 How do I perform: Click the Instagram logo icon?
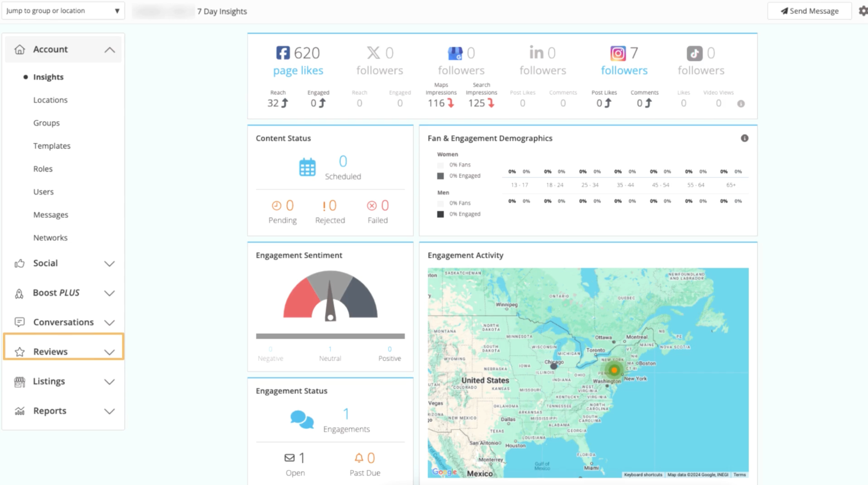pos(618,53)
